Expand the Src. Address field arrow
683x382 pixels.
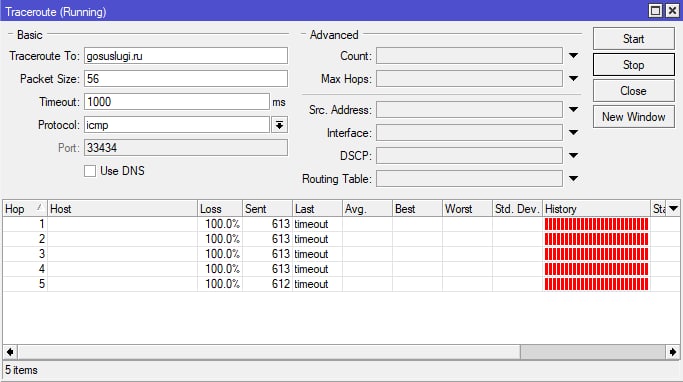573,110
